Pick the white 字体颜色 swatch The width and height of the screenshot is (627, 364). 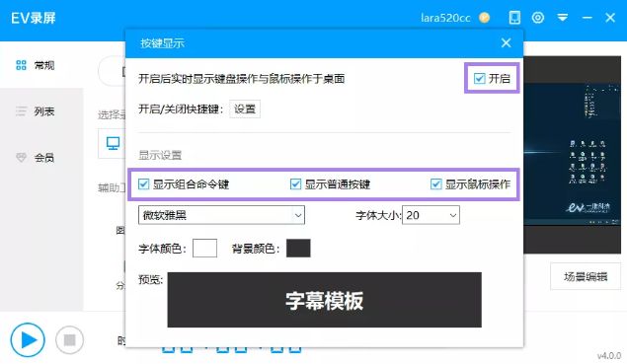click(204, 249)
